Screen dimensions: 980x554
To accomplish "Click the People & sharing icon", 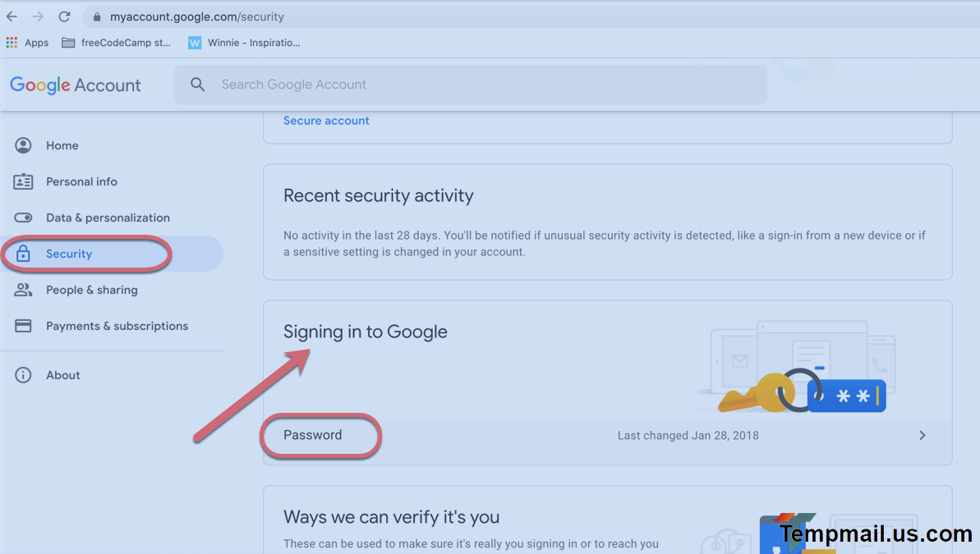I will (23, 290).
